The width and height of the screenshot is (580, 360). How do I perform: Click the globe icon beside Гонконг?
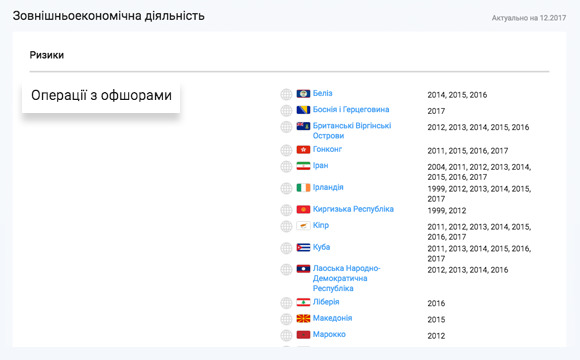coord(286,151)
